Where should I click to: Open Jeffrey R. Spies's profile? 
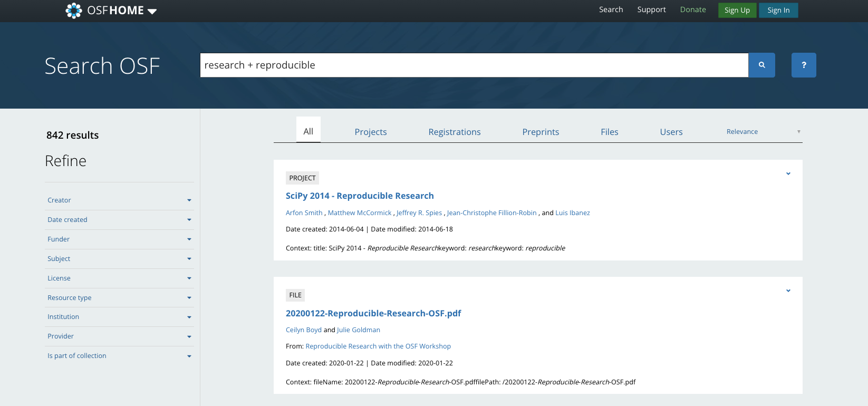(x=419, y=213)
